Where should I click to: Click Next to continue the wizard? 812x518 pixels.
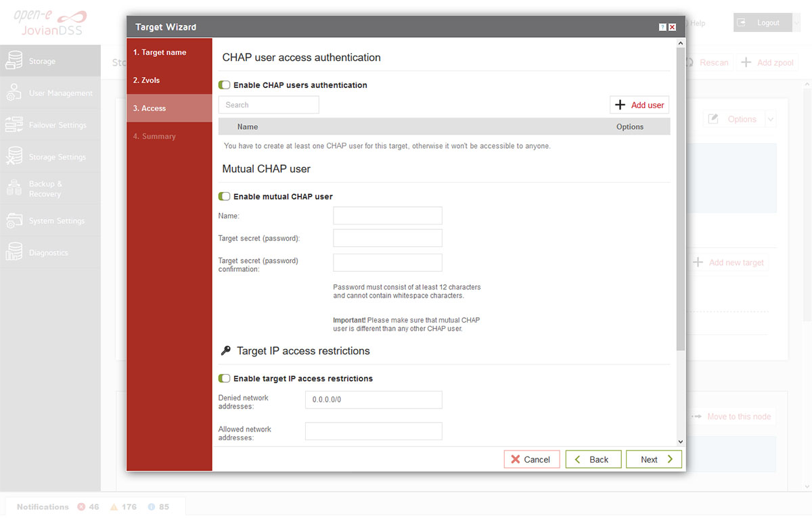pos(654,459)
